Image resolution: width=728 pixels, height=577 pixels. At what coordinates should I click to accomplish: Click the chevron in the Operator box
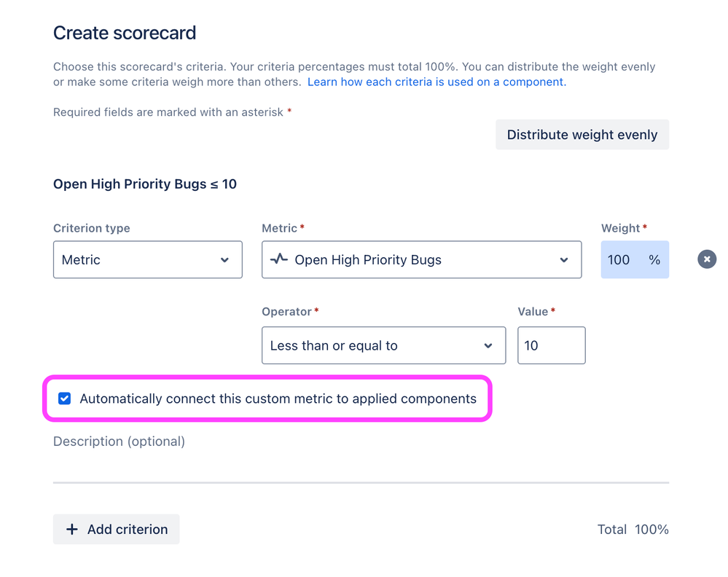(488, 345)
